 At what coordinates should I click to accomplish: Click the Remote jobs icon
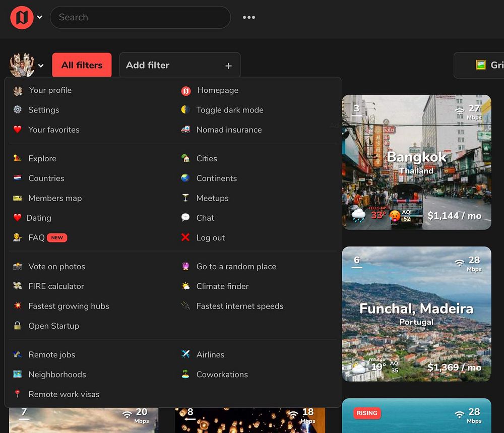coord(17,354)
